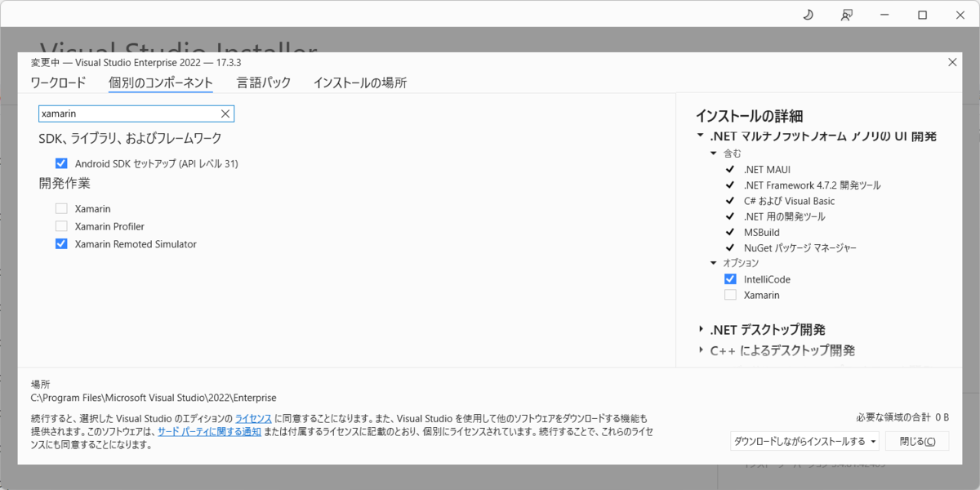Image resolution: width=980 pixels, height=490 pixels.
Task: Enable Xamarin Profiler checkbox
Action: [x=61, y=226]
